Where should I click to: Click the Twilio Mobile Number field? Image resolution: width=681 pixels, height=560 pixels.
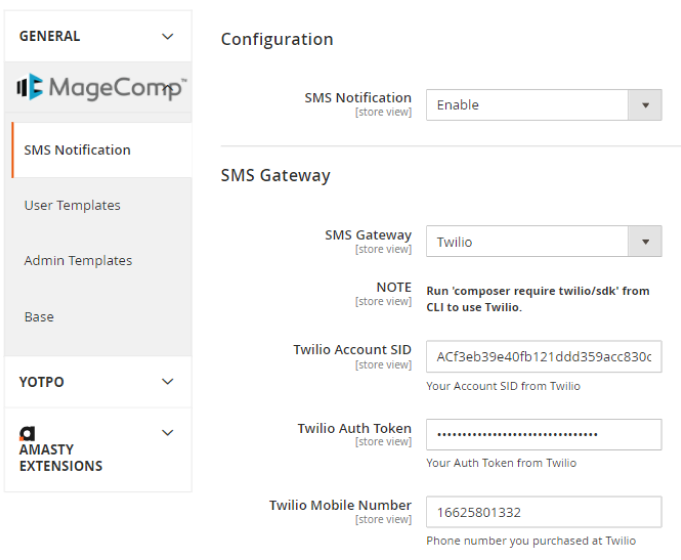[x=543, y=512]
